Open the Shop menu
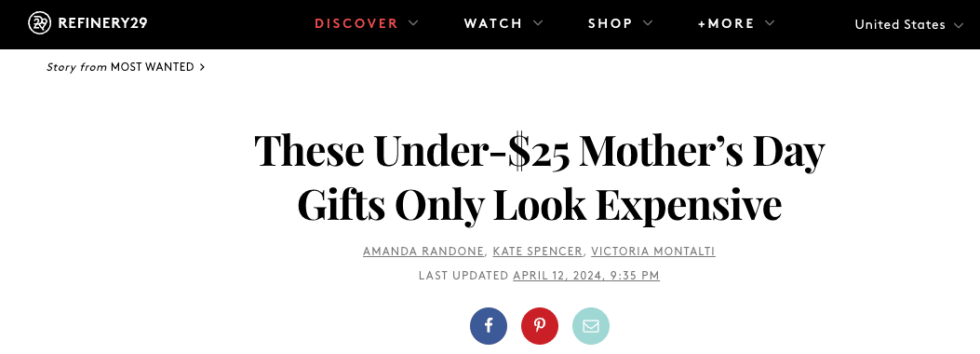 click(610, 24)
